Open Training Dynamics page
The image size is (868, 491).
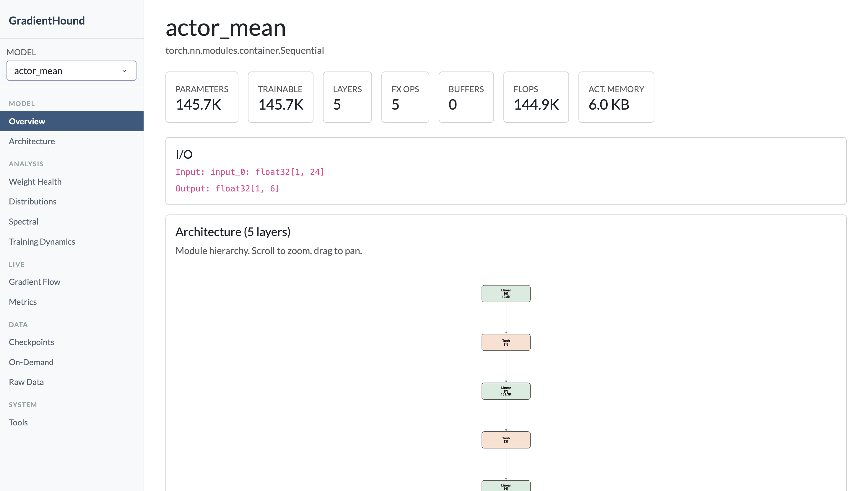(42, 242)
